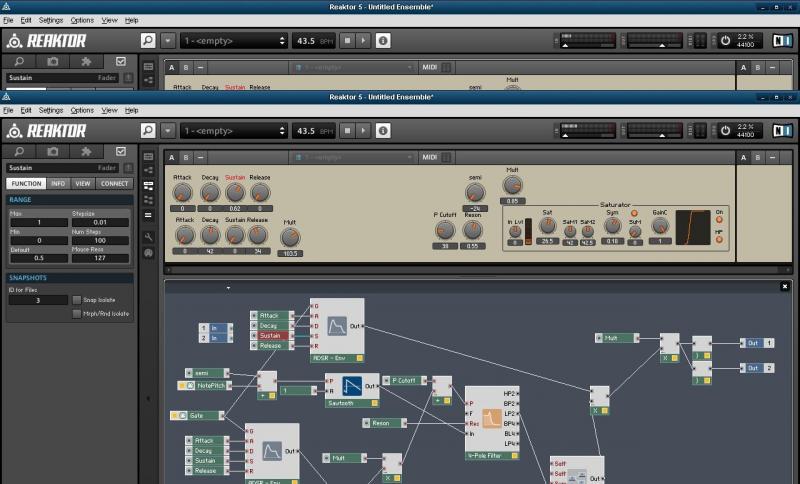800x484 pixels.
Task: Enable the Mrph/Rnd Isolate checkbox
Action: tap(77, 314)
